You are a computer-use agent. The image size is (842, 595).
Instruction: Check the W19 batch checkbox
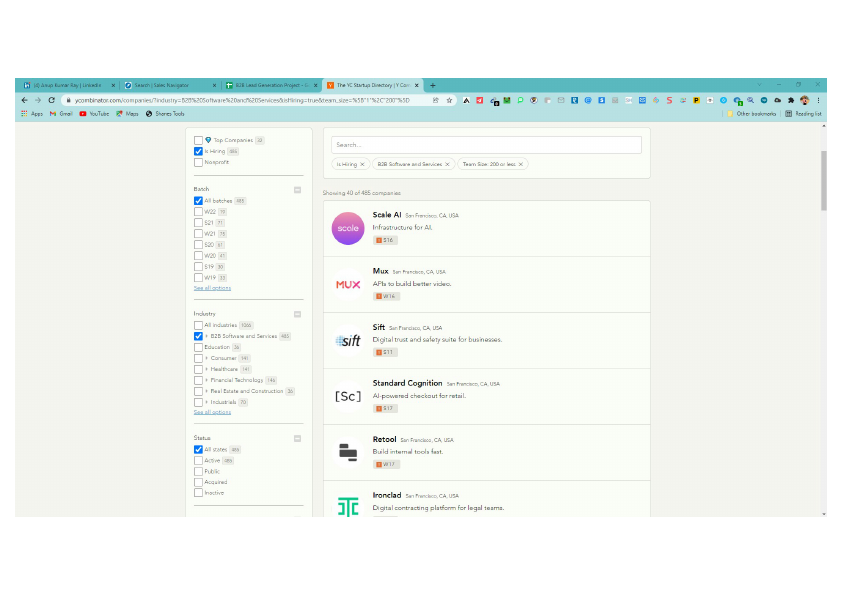click(198, 278)
